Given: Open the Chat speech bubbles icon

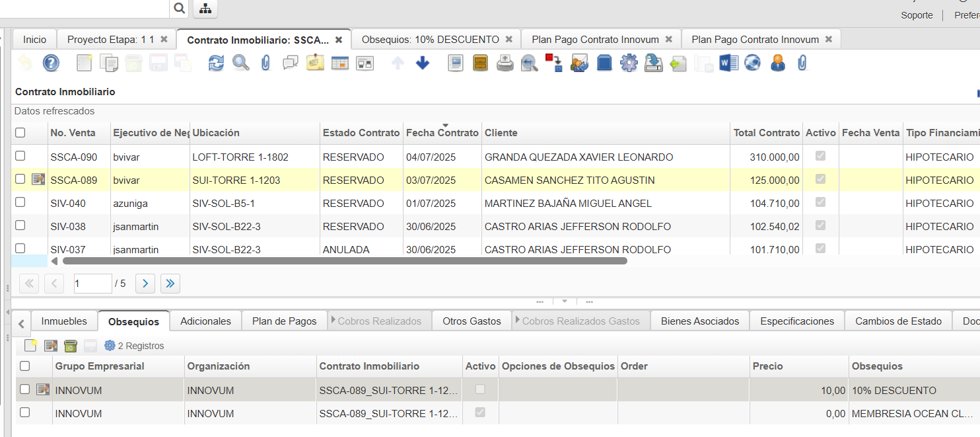Looking at the screenshot, I should coord(290,63).
